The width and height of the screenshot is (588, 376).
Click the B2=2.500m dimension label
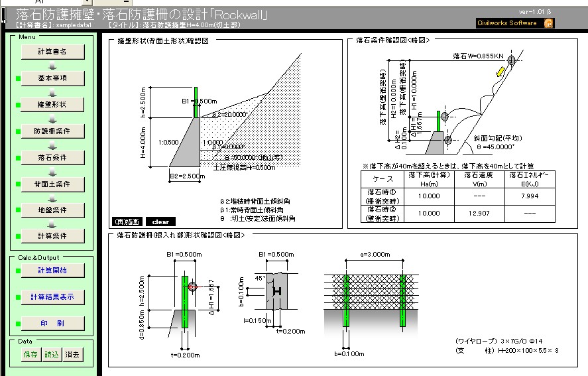tap(187, 176)
